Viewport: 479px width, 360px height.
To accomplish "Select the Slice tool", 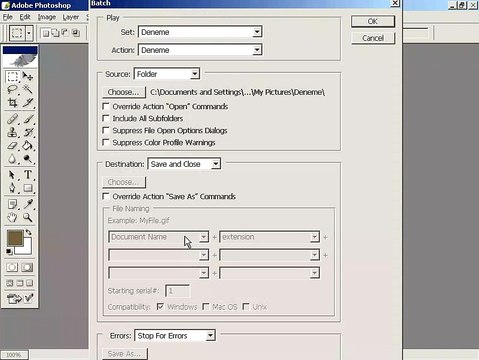I will tap(28, 103).
